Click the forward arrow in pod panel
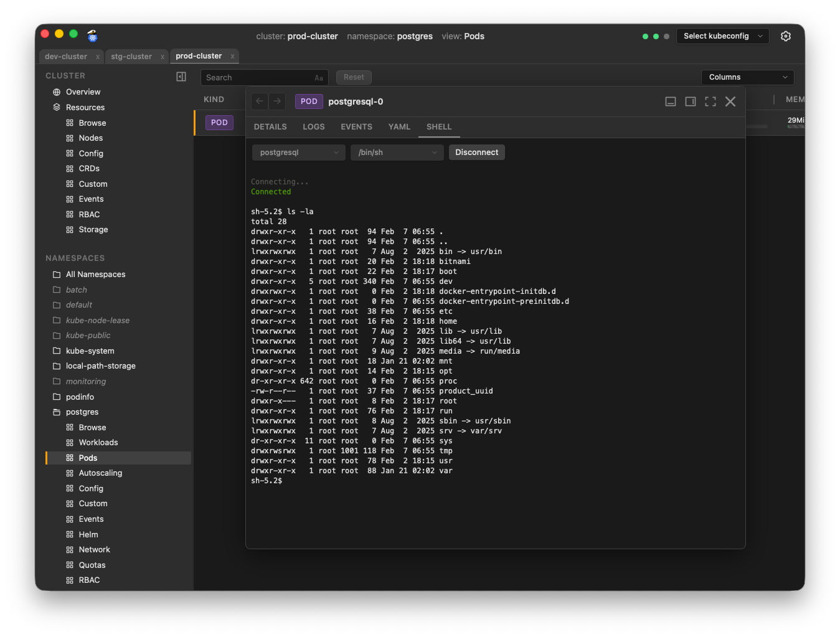Screen dimensions: 840x637 point(277,101)
